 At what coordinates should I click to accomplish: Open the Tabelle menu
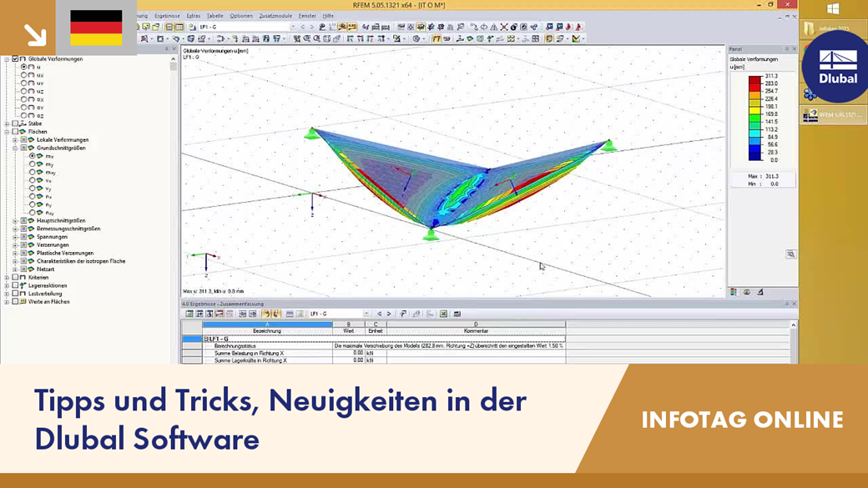(x=214, y=16)
